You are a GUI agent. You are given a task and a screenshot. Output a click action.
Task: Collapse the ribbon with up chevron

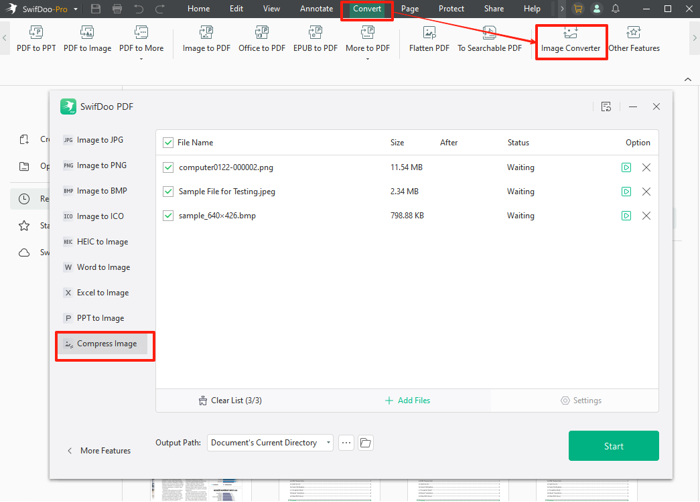(x=688, y=79)
